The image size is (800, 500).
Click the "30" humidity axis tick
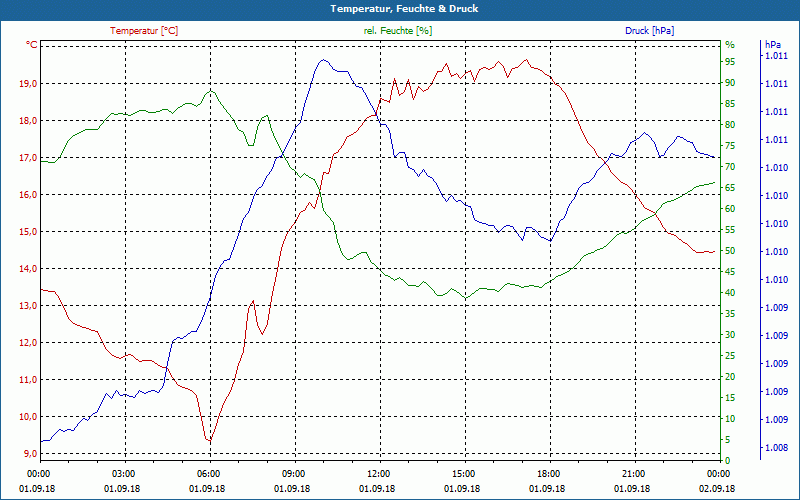(730, 335)
